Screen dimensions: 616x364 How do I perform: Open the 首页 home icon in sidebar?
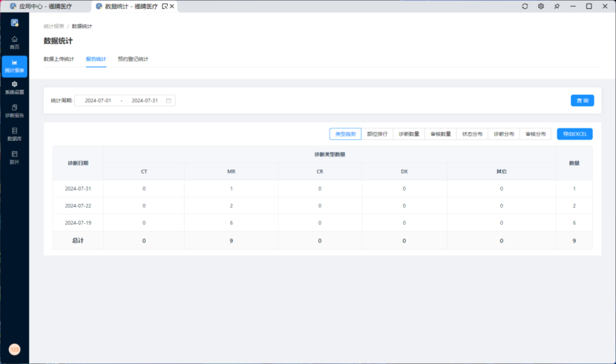pyautogui.click(x=14, y=42)
